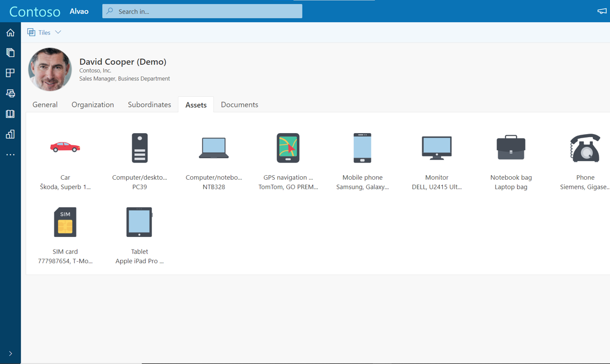Screen dimensions: 610x364
Task: Click the search magnifier icon
Action: click(x=110, y=11)
